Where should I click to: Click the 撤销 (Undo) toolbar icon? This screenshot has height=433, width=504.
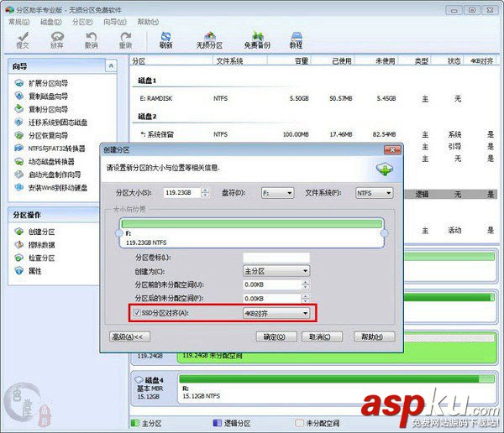91,39
